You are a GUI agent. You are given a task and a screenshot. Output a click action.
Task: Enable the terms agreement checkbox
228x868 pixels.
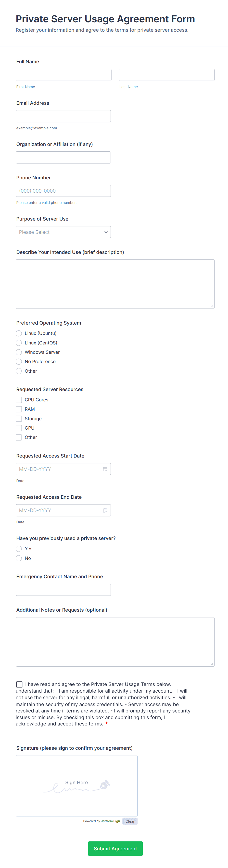click(x=19, y=684)
